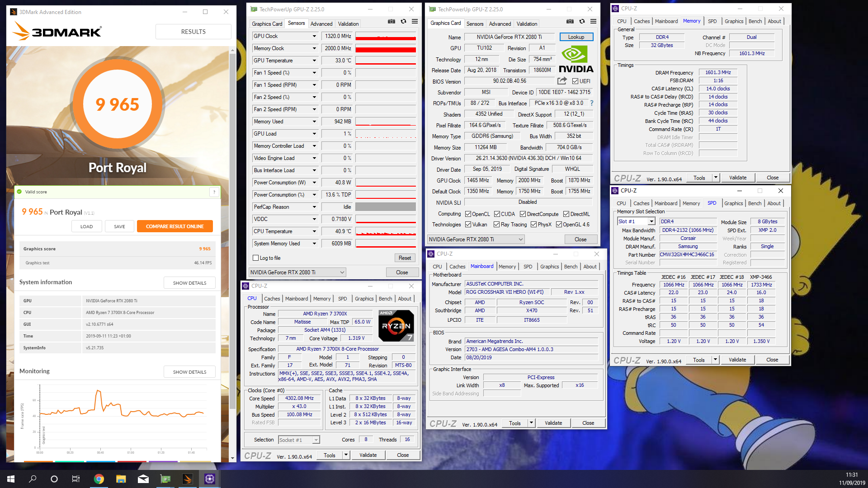This screenshot has width=868, height=488.
Task: Open the GPU Clock sensor dropdown
Action: (x=314, y=36)
